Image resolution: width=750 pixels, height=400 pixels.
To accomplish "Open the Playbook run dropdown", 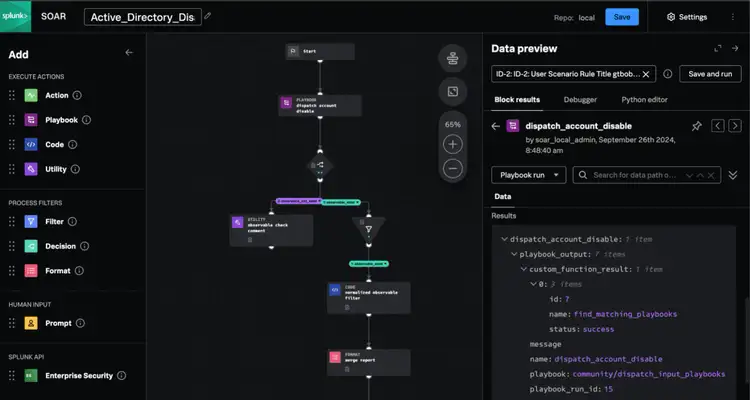I will pos(530,174).
